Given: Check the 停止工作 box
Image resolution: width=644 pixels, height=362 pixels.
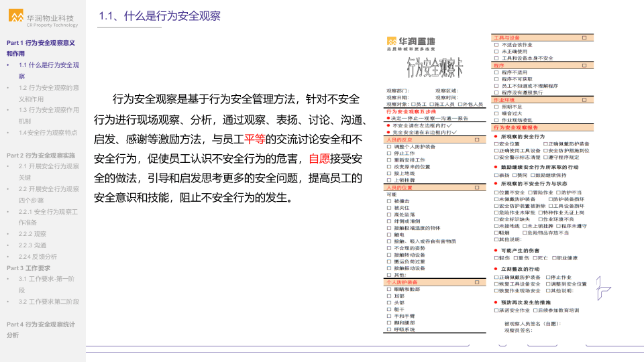Looking at the screenshot, I should [x=389, y=154].
